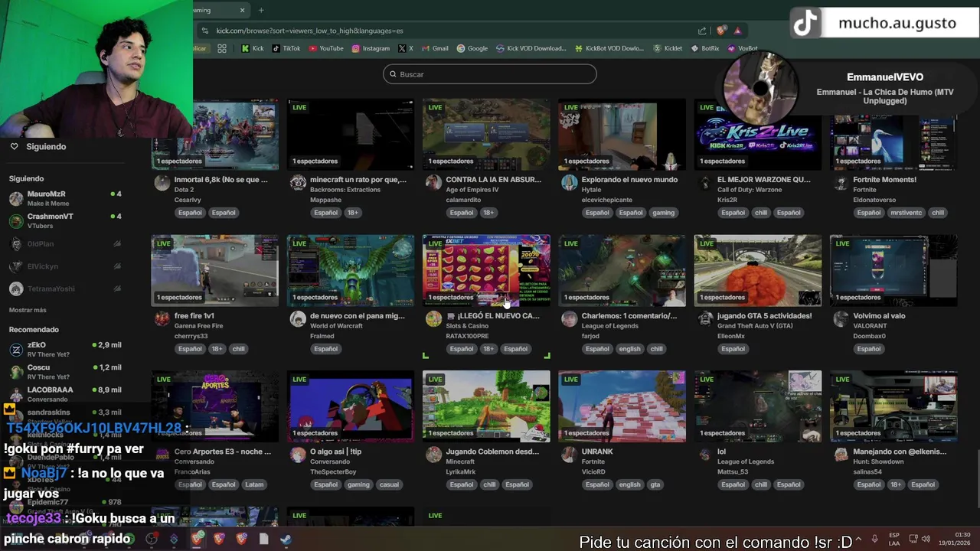Screen dimensions: 980x551
Task: Open Framed channel avatar on WoW stream
Action: 298,318
